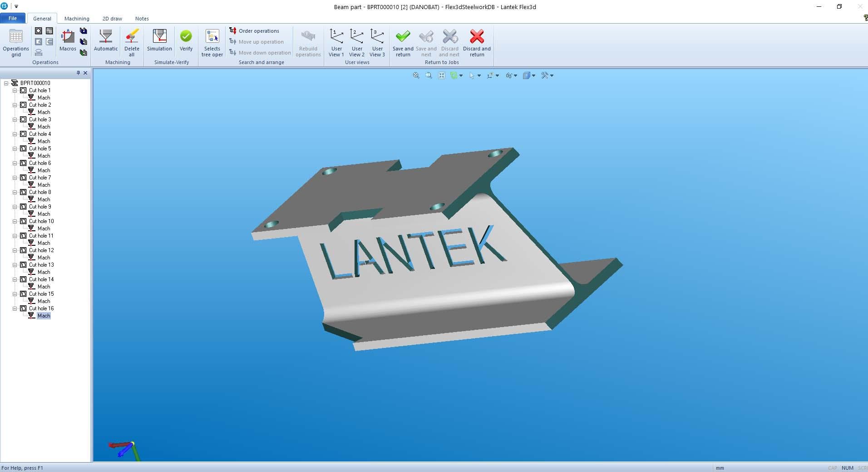868x472 pixels.
Task: Select Cut hole 14 in the tree
Action: [41, 279]
